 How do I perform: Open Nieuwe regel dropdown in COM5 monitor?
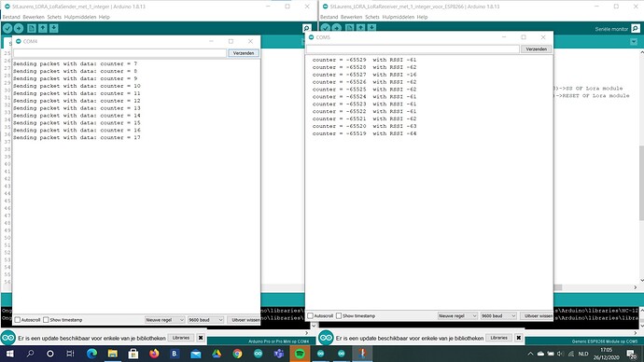457,315
